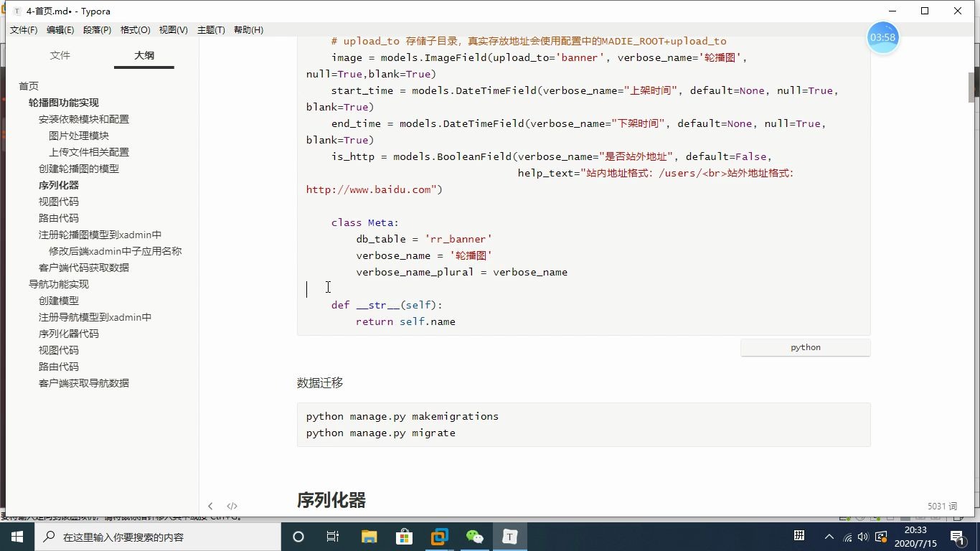Show hidden system tray icons

(829, 537)
